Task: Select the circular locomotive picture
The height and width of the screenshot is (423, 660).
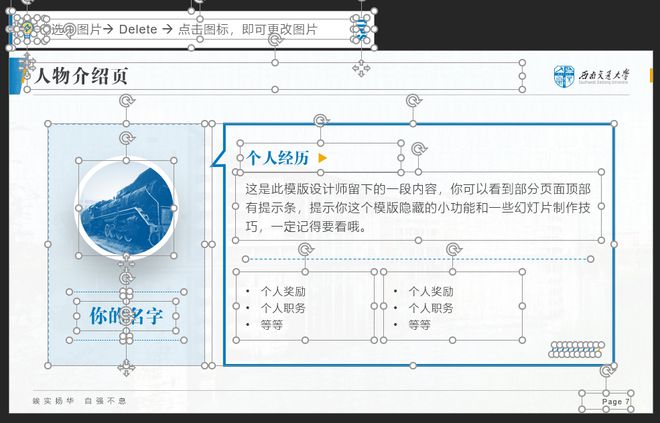Action: pos(126,208)
